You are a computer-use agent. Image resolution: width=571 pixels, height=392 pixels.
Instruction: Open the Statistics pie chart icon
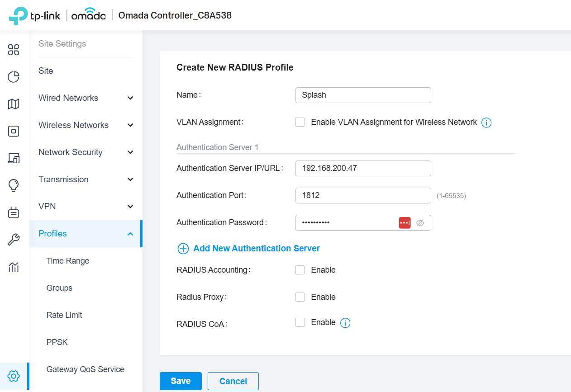pos(14,77)
